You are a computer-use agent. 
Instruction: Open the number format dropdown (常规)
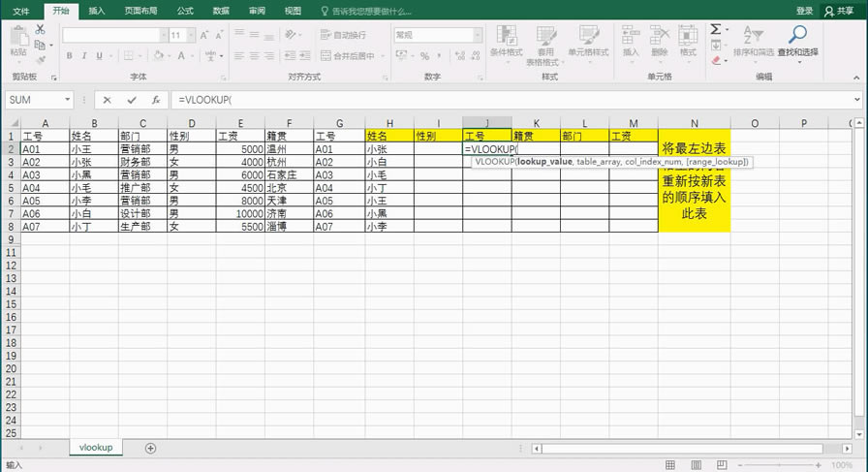point(478,35)
